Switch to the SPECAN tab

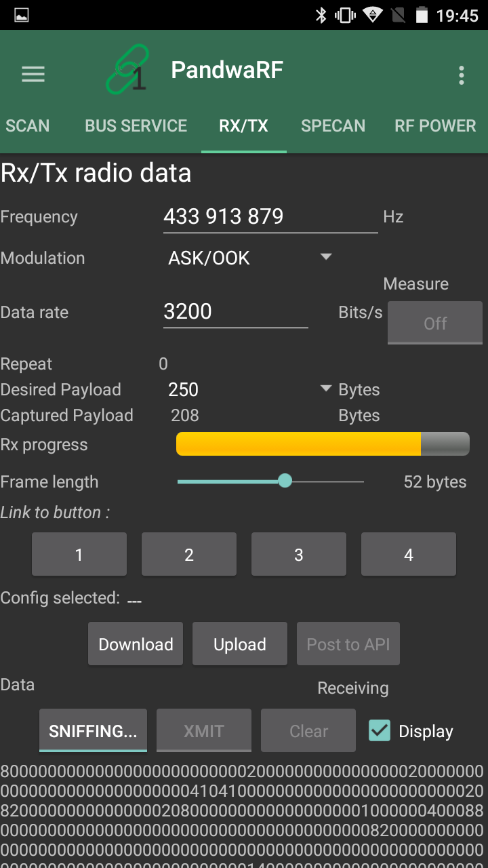point(333,125)
